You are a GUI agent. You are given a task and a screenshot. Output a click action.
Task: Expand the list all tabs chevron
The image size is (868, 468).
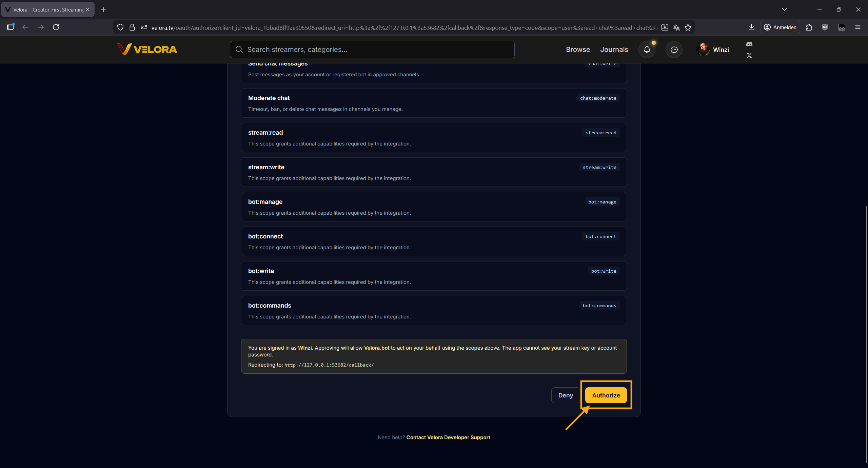[785, 9]
